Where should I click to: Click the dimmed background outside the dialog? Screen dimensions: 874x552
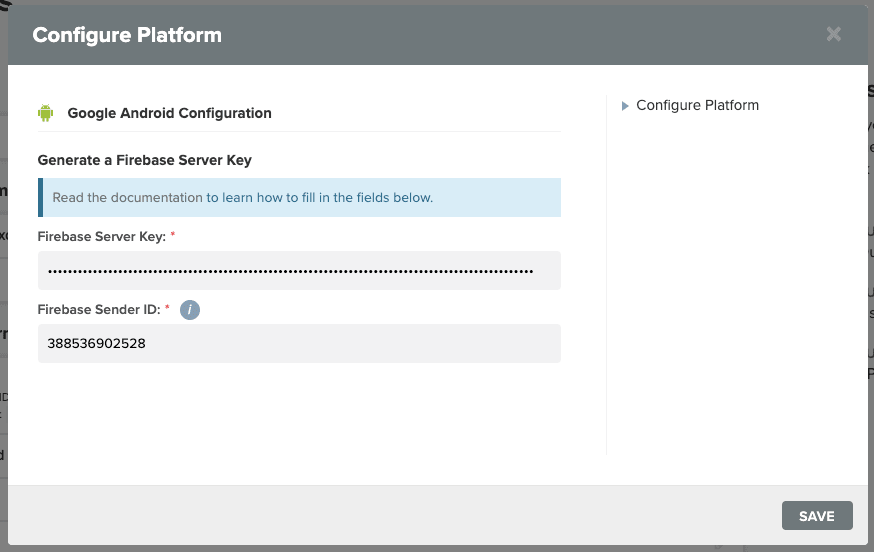(x=3, y=279)
